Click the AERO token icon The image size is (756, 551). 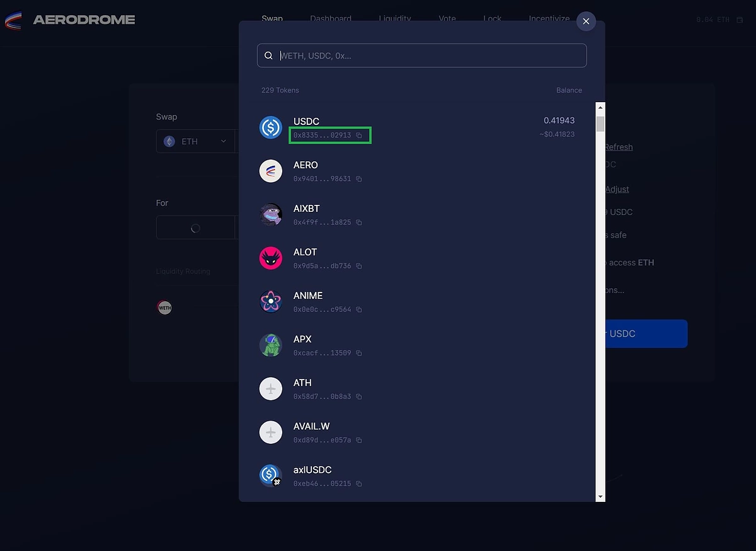[x=271, y=171]
